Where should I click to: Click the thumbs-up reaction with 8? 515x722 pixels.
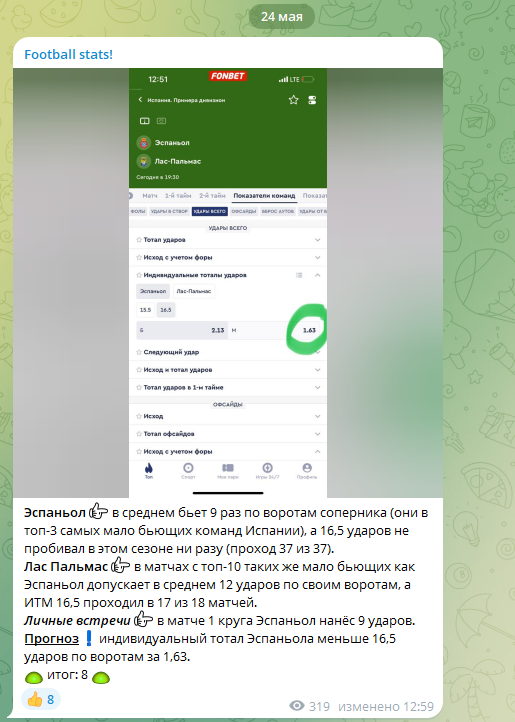click(41, 700)
